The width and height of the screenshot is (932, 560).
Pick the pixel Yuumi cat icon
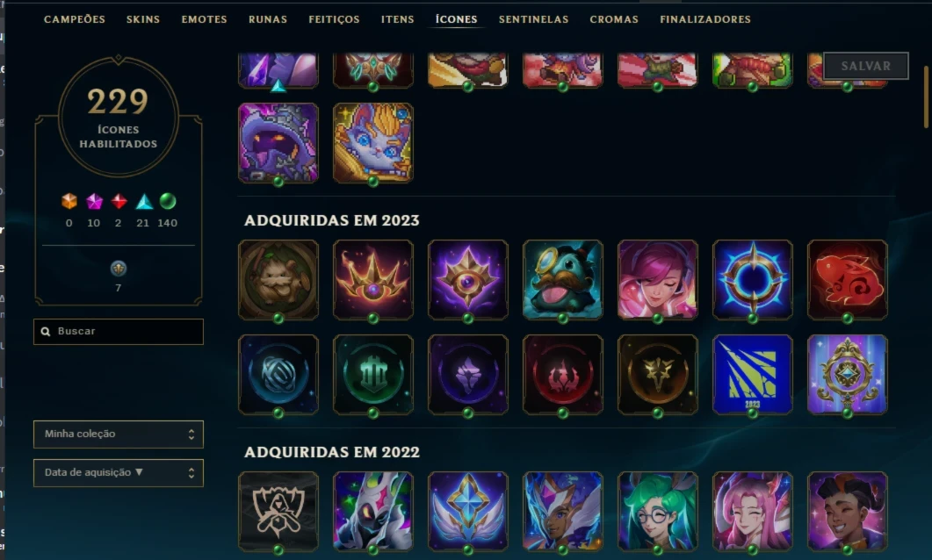click(373, 142)
